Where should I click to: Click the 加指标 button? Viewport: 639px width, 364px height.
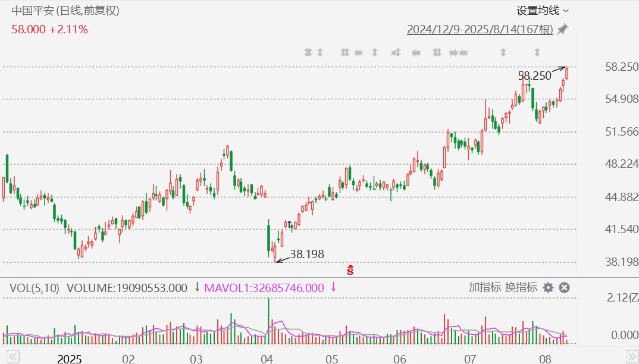[484, 287]
